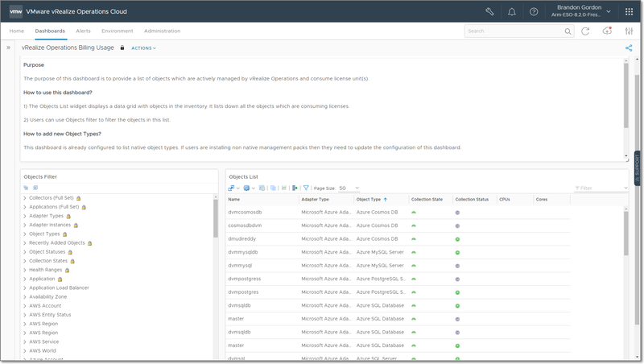Viewport: 644px width, 364px height.
Task: Open the sliders settings icon
Action: click(629, 31)
